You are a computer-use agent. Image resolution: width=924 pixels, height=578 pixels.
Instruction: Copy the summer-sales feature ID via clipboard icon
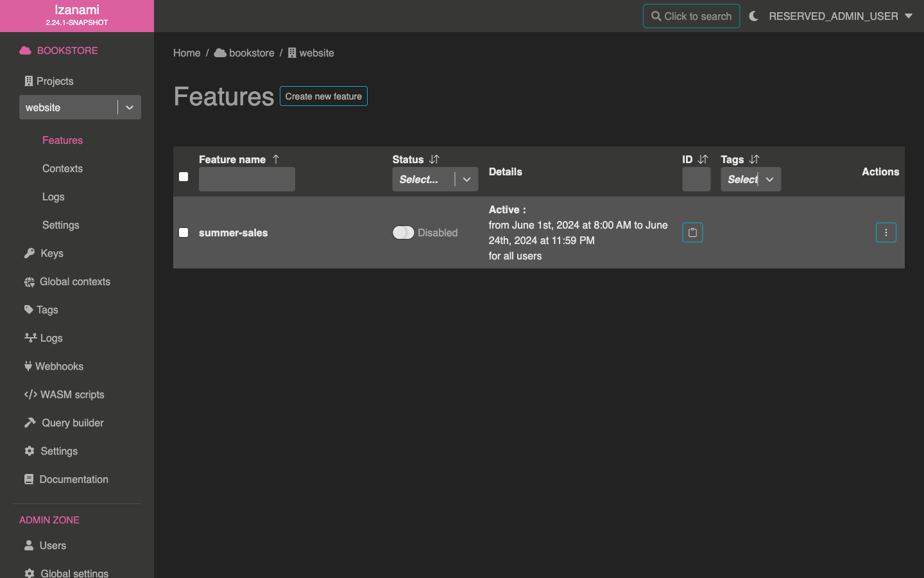pos(692,232)
